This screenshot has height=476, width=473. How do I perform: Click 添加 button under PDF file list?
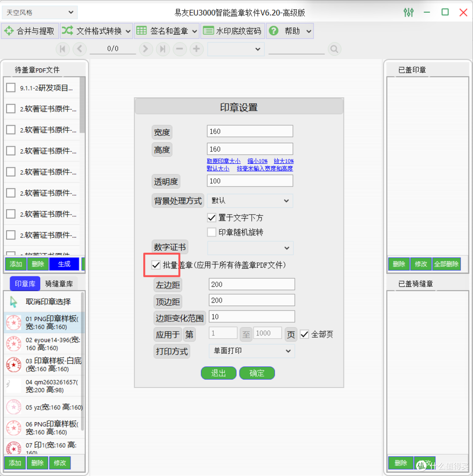pos(16,264)
